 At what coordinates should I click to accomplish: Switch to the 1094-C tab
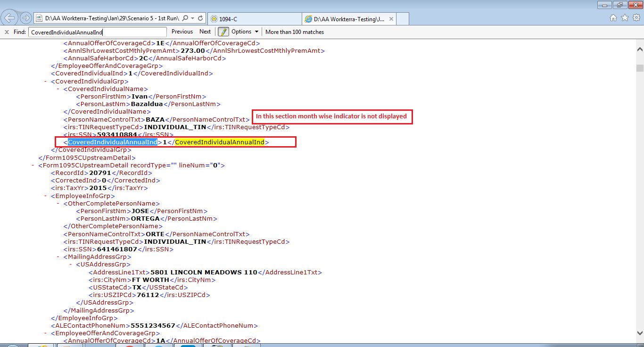click(x=255, y=19)
